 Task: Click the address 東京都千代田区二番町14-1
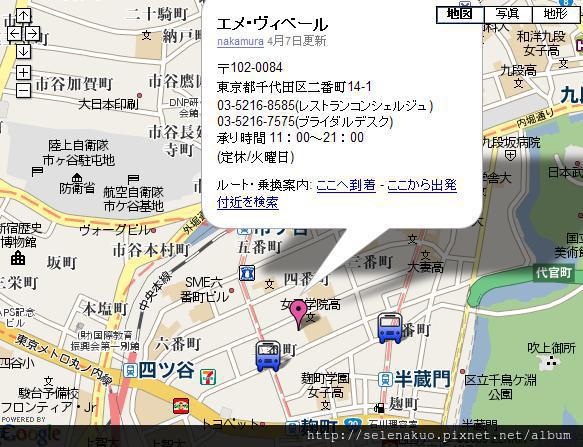[294, 87]
